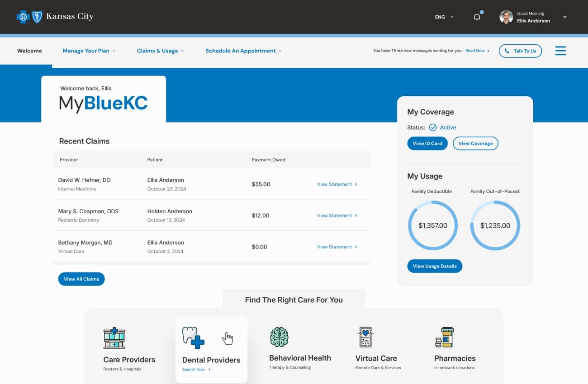Click Ellis Anderson's profile avatar
The width and height of the screenshot is (588, 384).
[506, 17]
